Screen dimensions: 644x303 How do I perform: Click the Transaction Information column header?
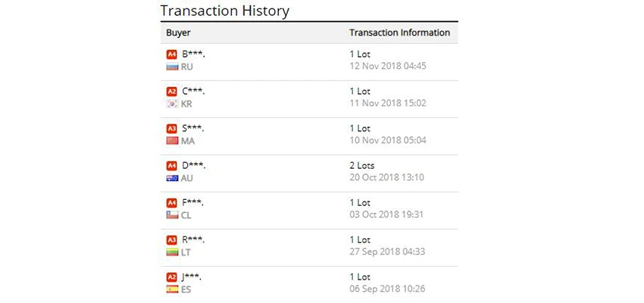point(399,33)
